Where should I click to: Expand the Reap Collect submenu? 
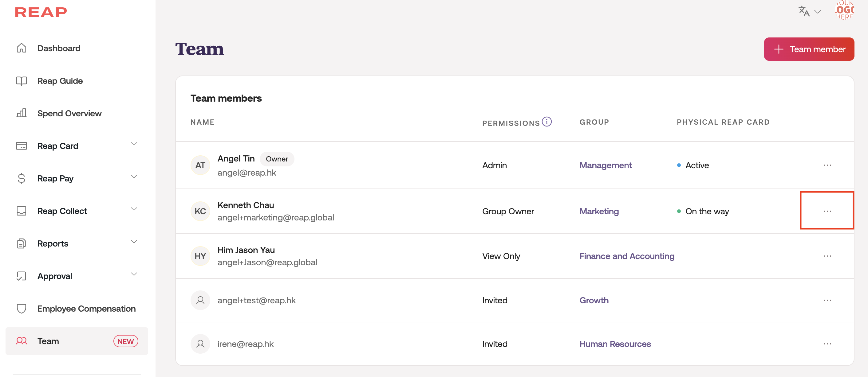tap(134, 209)
